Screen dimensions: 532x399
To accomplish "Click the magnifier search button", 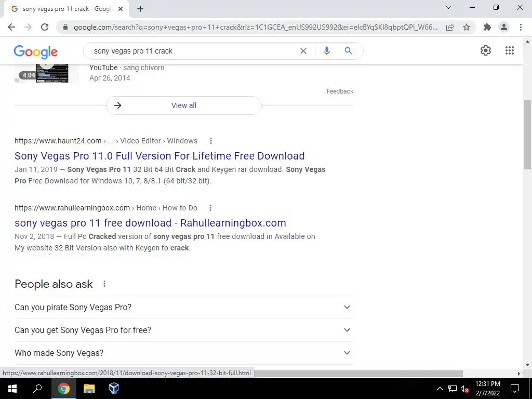I will coord(348,51).
